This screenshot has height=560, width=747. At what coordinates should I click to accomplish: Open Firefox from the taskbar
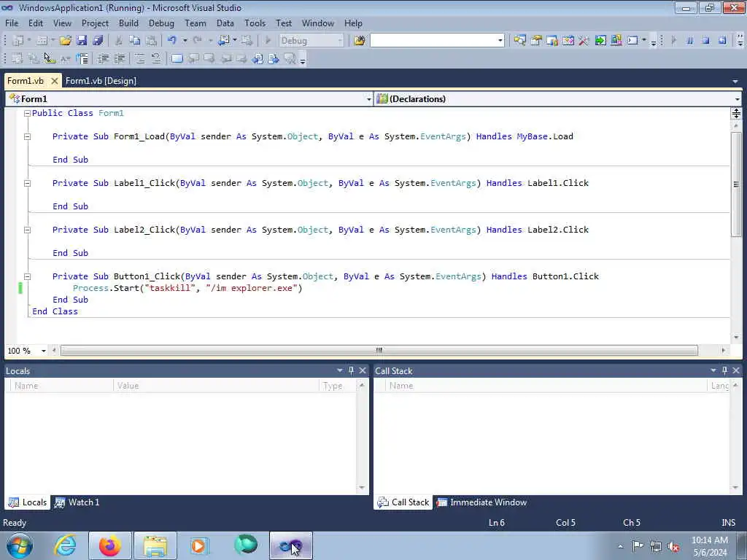coord(109,545)
